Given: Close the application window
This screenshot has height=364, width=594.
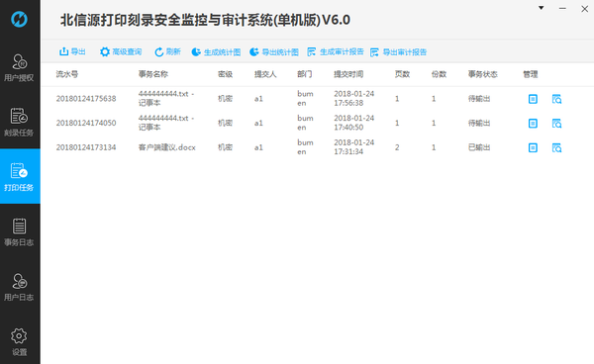Looking at the screenshot, I should tap(584, 9).
